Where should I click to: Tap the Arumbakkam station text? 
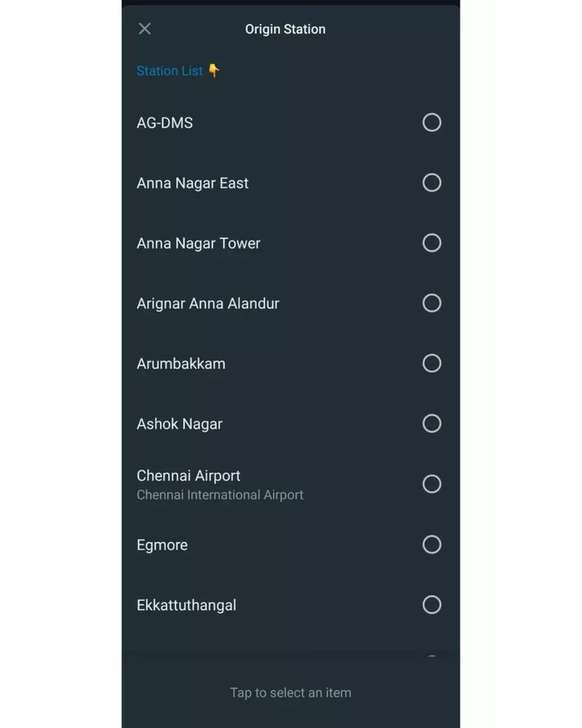tap(180, 364)
